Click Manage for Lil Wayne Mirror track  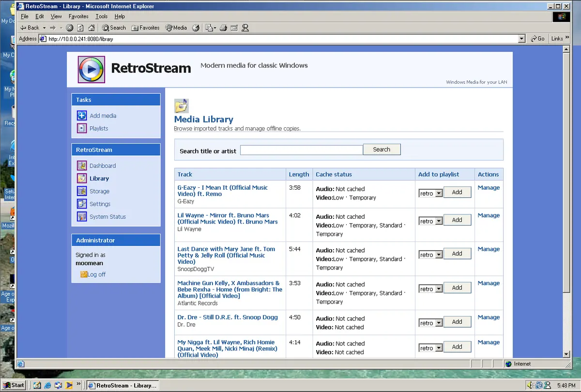tap(489, 215)
